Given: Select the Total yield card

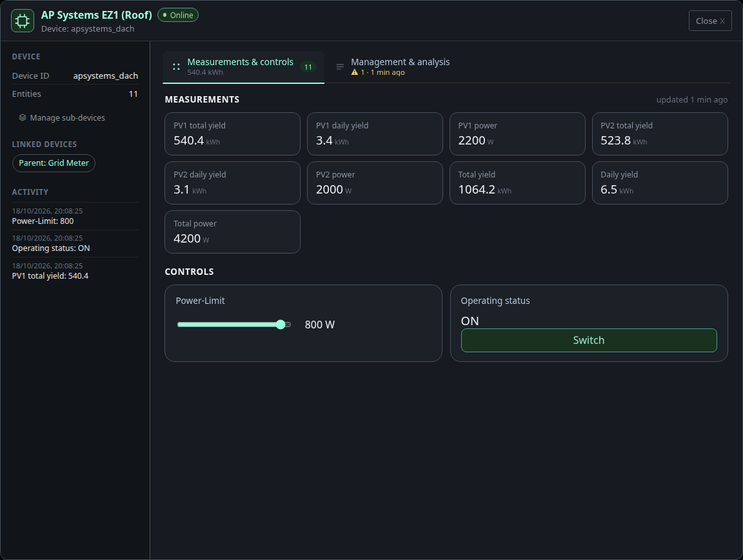Looking at the screenshot, I should click(x=517, y=183).
